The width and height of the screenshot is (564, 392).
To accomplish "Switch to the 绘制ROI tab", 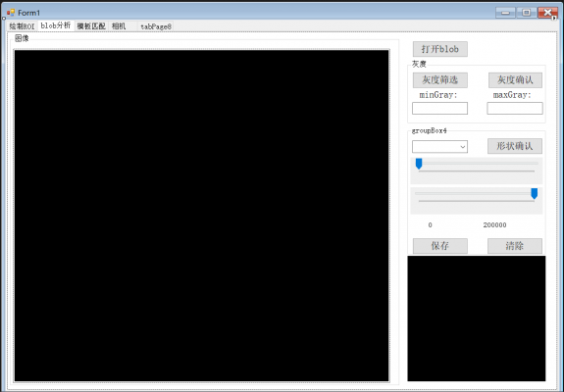I will 22,26.
